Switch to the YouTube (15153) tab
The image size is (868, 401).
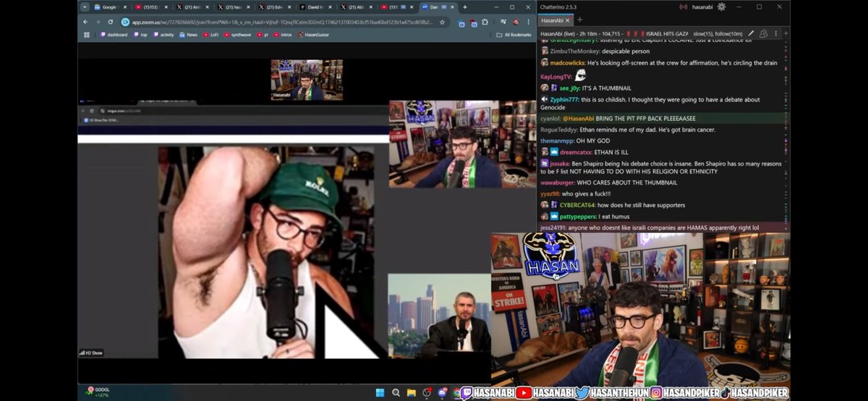151,7
